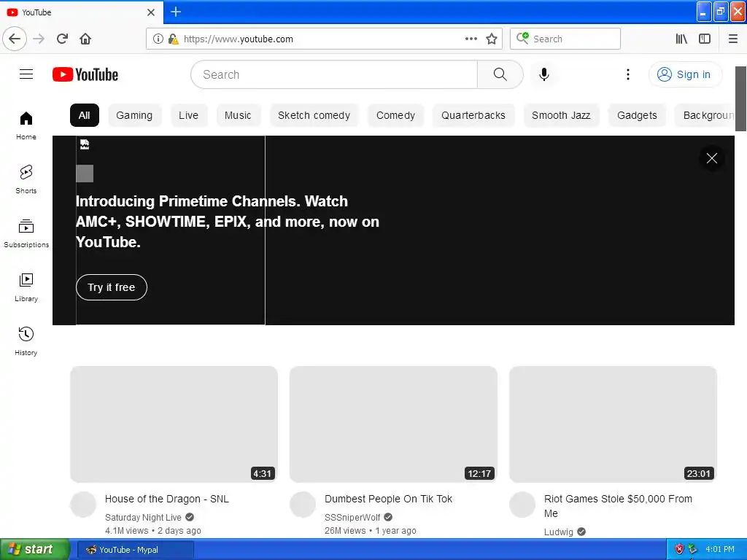Click the browser toolbar Search box
The image size is (747, 560).
pos(565,39)
